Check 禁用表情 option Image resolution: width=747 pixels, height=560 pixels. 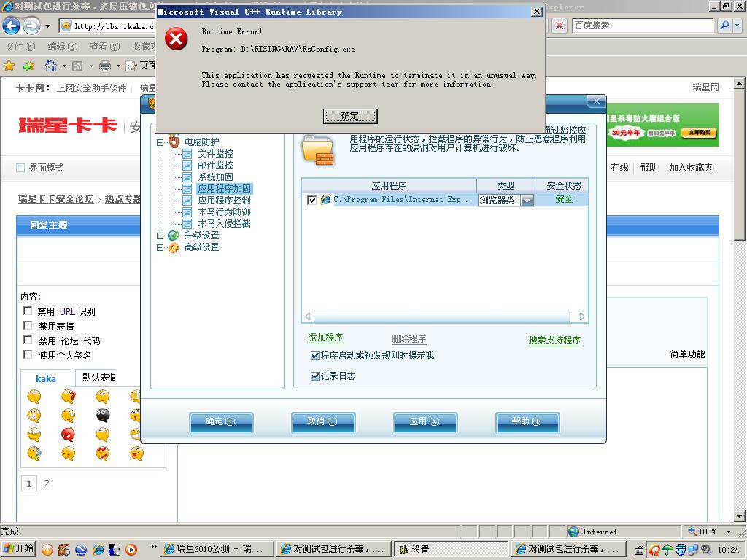pyautogui.click(x=28, y=326)
